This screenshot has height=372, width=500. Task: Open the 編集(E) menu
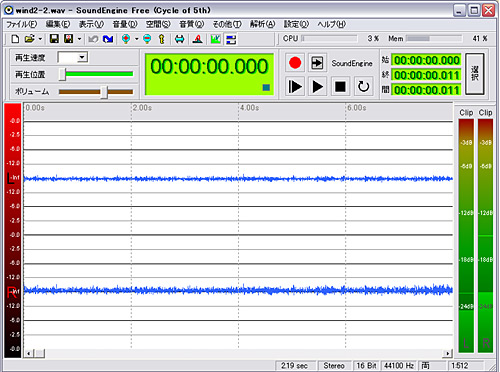pyautogui.click(x=58, y=24)
